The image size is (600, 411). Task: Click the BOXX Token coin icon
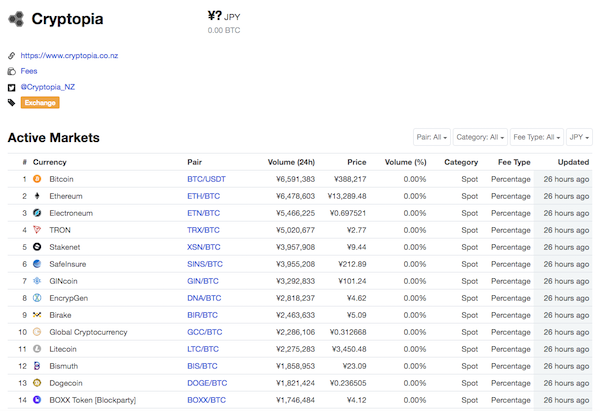point(37,400)
